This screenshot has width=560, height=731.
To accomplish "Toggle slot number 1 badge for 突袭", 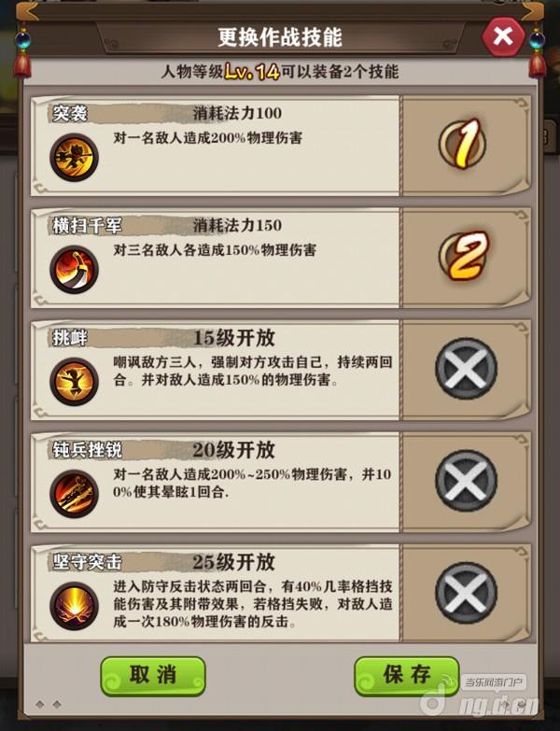I will click(x=462, y=144).
